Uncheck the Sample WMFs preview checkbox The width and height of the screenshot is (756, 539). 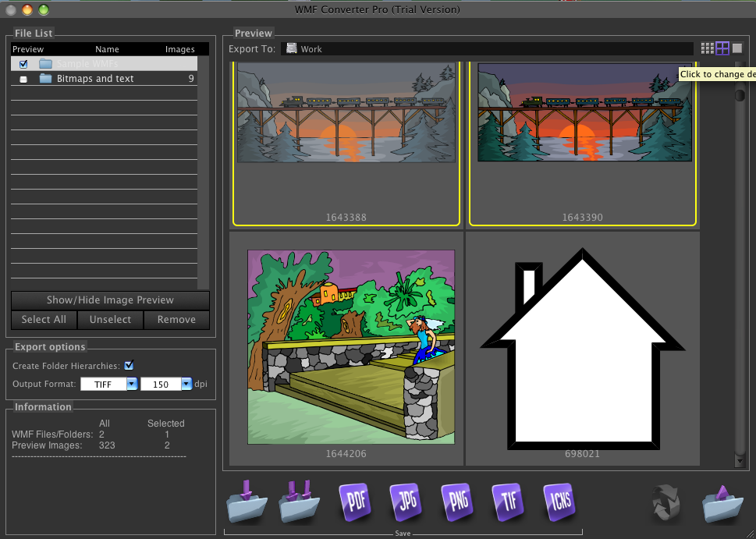click(23, 64)
